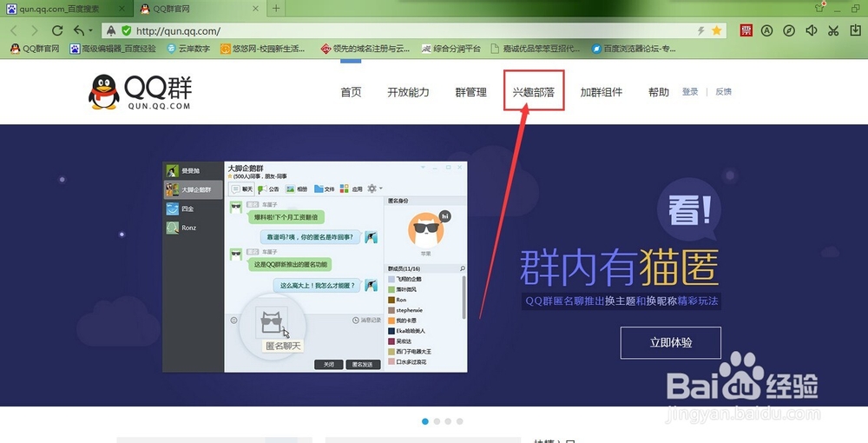868x443 pixels.
Task: Open 云岸数字 bookmark
Action: click(x=188, y=49)
